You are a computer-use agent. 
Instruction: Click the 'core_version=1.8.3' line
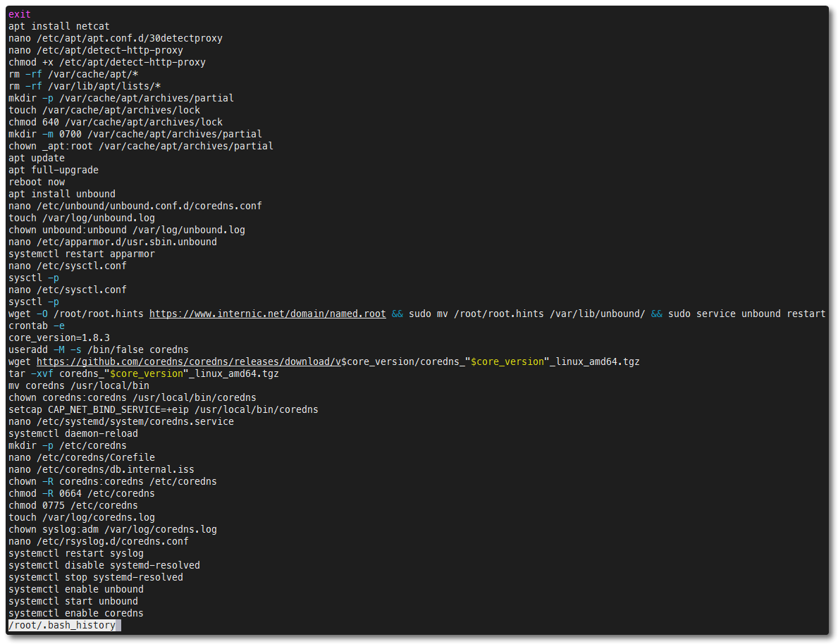(59, 338)
